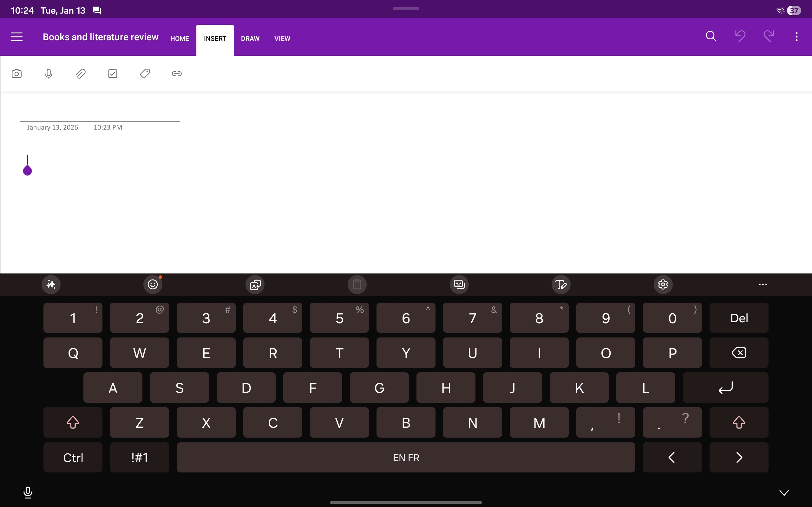The height and width of the screenshot is (507, 812).
Task: Insert a link with the link icon
Action: 176,74
